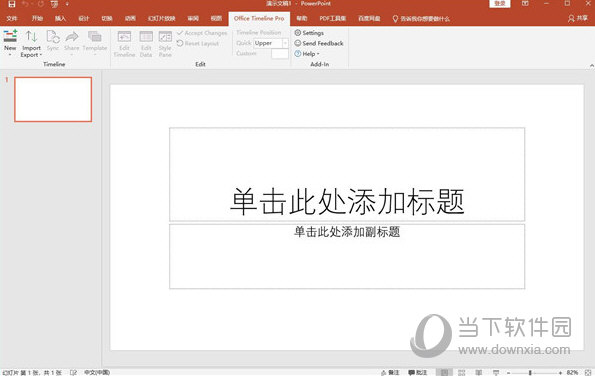The image size is (595, 379).
Task: Click the 中文(中国) language indicator
Action: coord(97,373)
